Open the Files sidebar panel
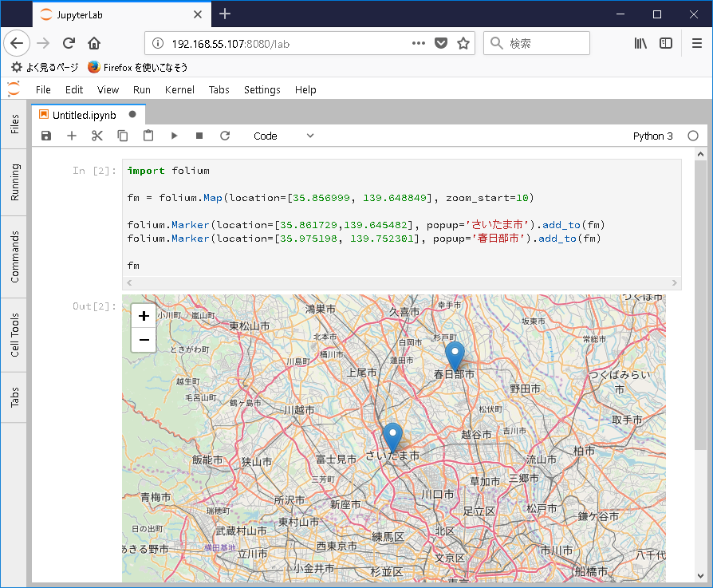713x588 pixels. [14, 124]
